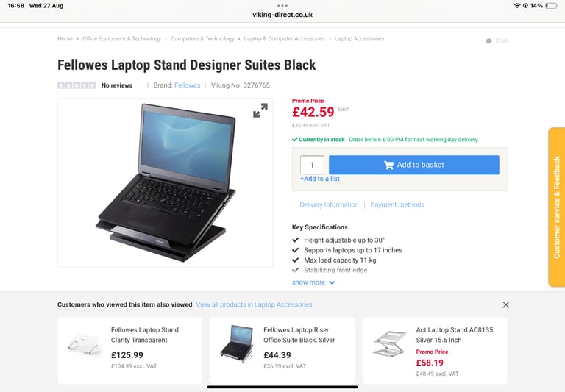
Task: Open Fellowes Laptop Riser Office Suite thumbnail
Action: coord(237,342)
